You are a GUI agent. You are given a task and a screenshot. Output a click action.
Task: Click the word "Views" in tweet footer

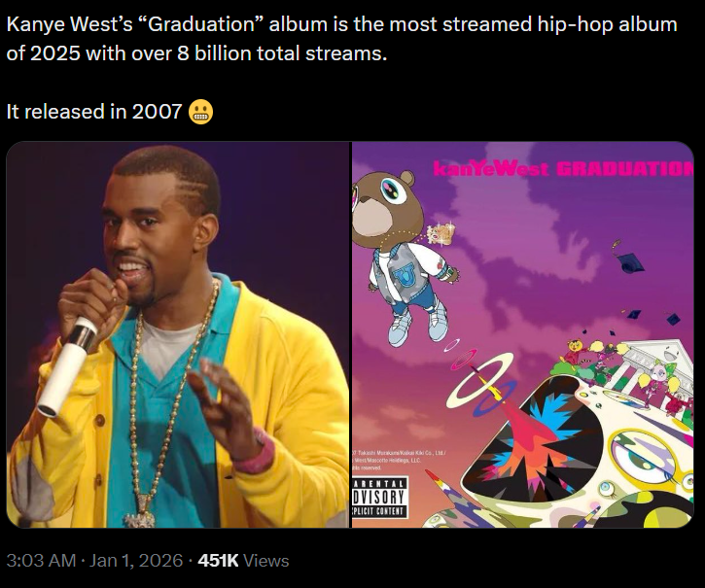point(265,561)
